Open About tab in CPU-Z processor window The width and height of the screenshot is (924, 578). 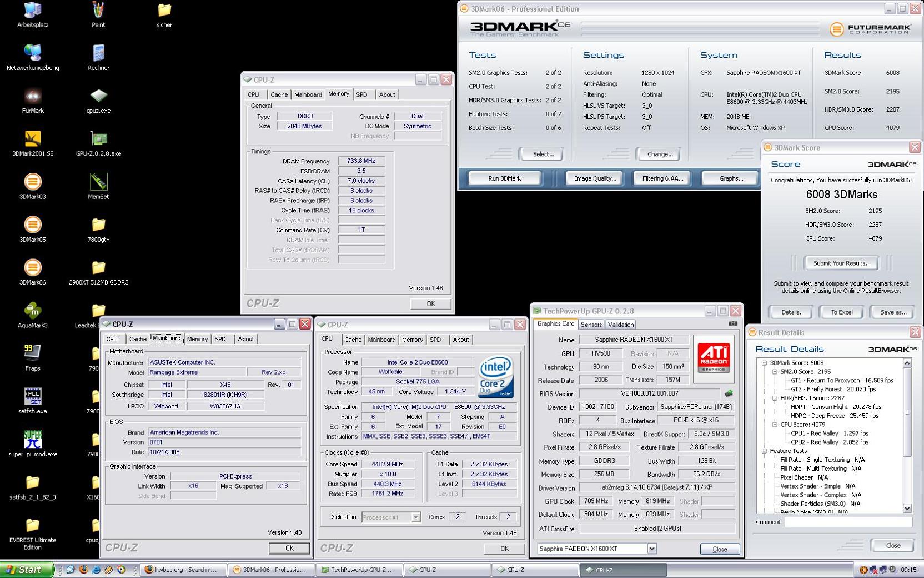click(x=460, y=340)
